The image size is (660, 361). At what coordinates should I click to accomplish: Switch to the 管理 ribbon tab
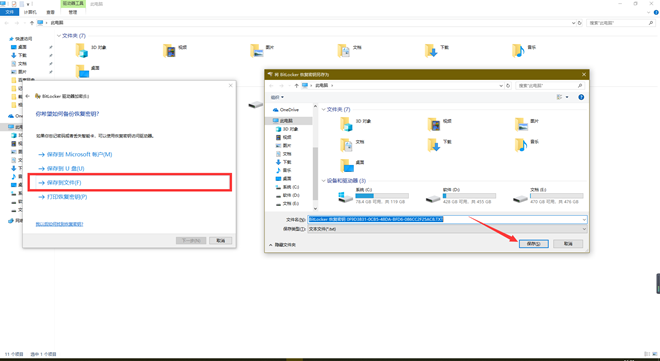pyautogui.click(x=73, y=12)
